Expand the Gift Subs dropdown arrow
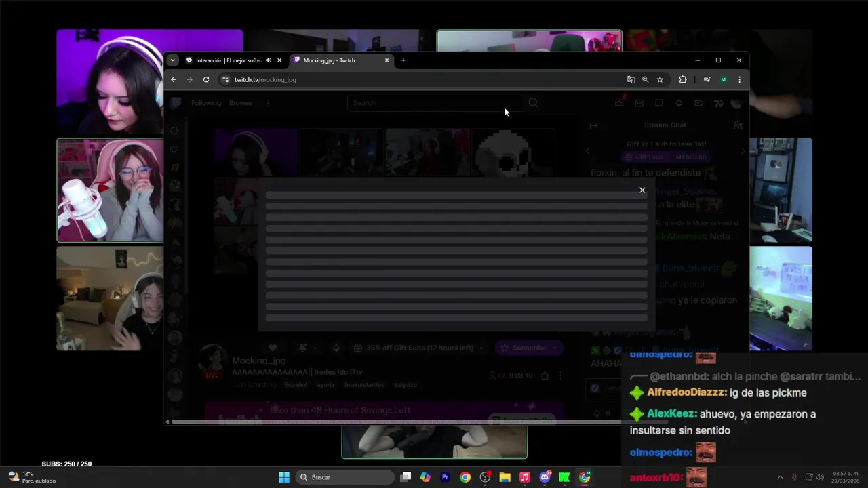 pos(482,348)
